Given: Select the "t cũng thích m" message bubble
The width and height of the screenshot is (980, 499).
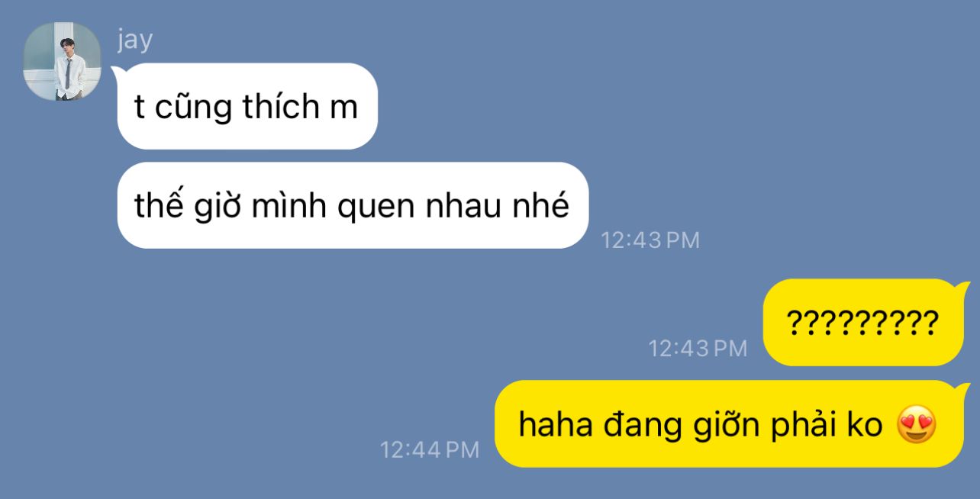Looking at the screenshot, I should (x=247, y=106).
